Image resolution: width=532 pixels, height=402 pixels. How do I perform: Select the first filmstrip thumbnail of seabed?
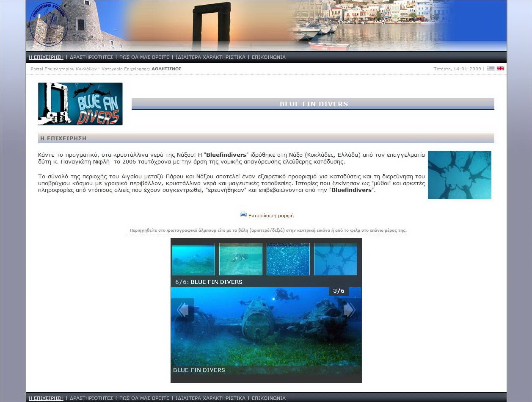[x=193, y=259]
